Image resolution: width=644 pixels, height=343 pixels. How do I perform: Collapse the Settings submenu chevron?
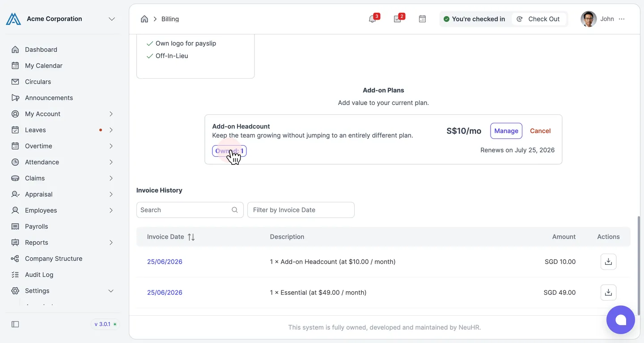click(x=111, y=291)
